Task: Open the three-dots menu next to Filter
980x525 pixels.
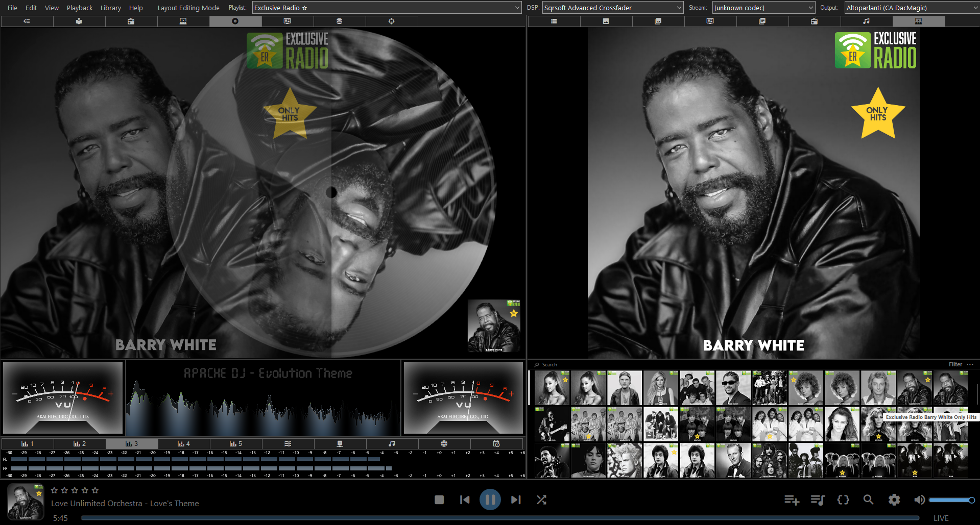Action: point(970,364)
